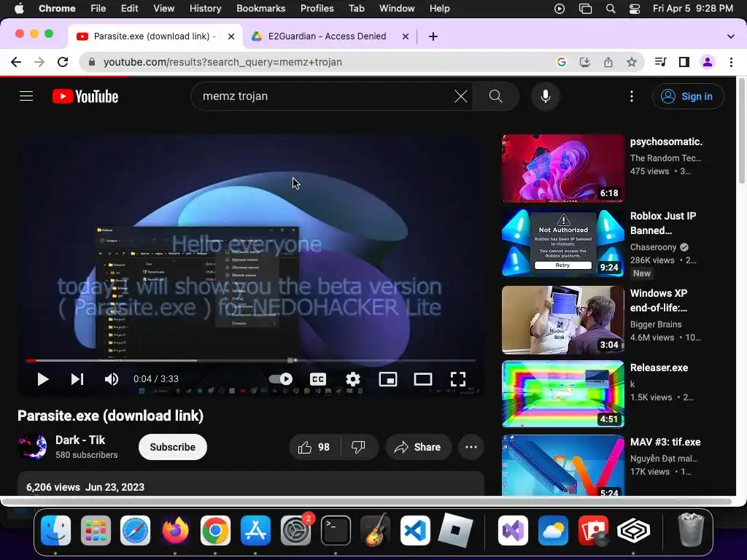Open the Bookmarks menu

(x=260, y=8)
